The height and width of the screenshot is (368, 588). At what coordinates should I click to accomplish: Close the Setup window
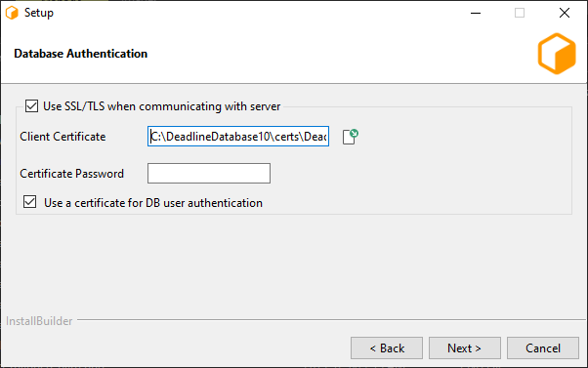[x=565, y=13]
